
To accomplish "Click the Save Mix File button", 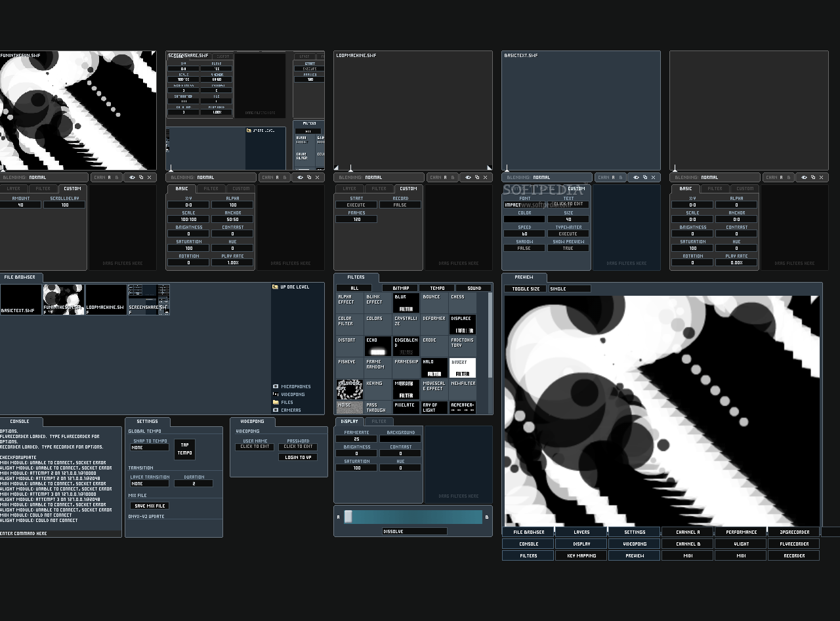I will point(150,506).
